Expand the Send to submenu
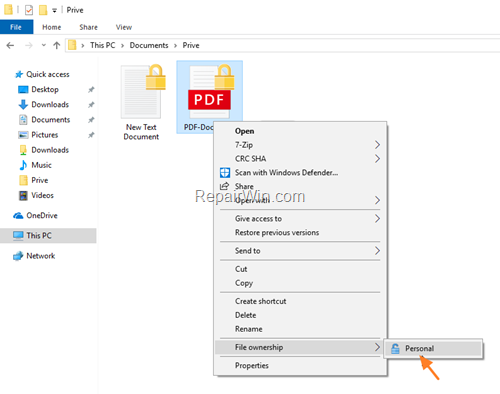The height and width of the screenshot is (394, 500). pos(300,251)
